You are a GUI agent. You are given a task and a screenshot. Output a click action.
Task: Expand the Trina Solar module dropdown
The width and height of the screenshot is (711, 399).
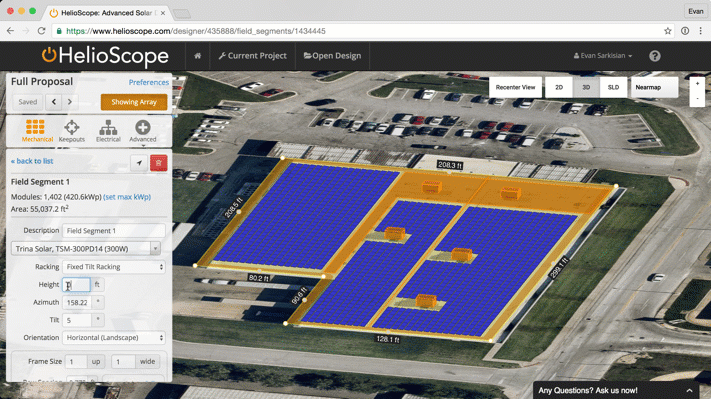click(86, 248)
